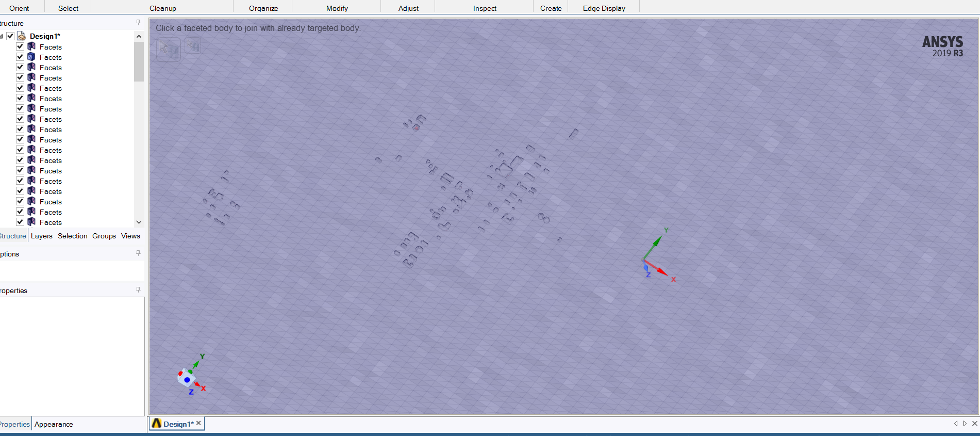This screenshot has width=980, height=436.
Task: Toggle checkbox of the solid-cube Facets row
Action: [20, 57]
